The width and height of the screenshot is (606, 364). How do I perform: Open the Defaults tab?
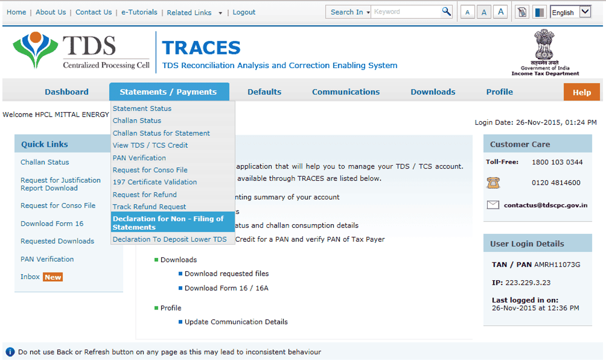click(264, 92)
